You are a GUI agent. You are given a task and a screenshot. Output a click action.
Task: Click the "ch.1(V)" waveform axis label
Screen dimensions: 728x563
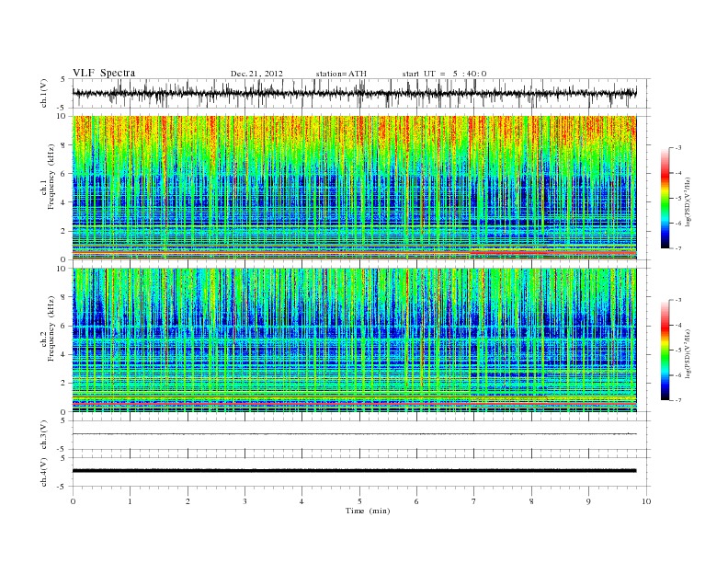(44, 93)
